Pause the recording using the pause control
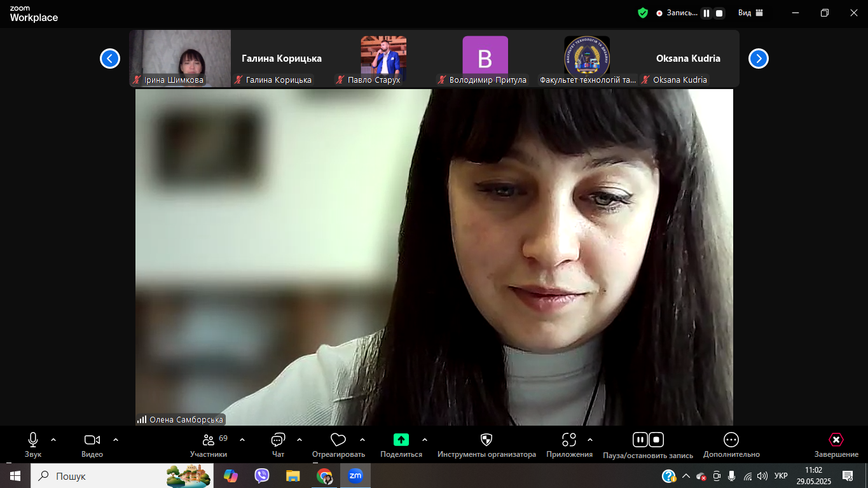This screenshot has width=868, height=488. click(x=640, y=439)
